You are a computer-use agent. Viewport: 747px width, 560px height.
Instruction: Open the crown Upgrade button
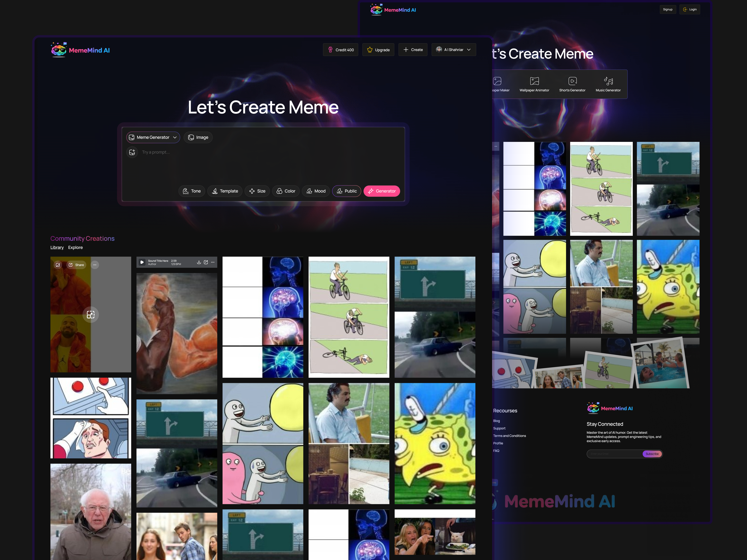[378, 50]
